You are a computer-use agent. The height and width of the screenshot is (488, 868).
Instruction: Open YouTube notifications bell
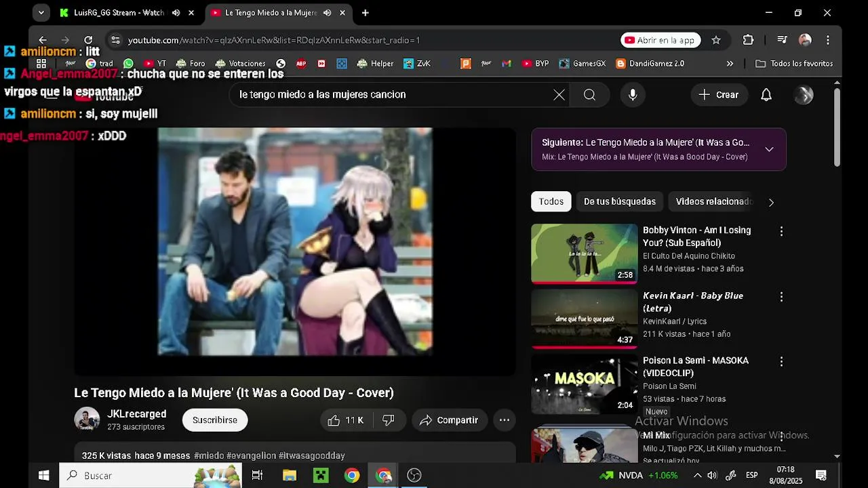click(766, 95)
